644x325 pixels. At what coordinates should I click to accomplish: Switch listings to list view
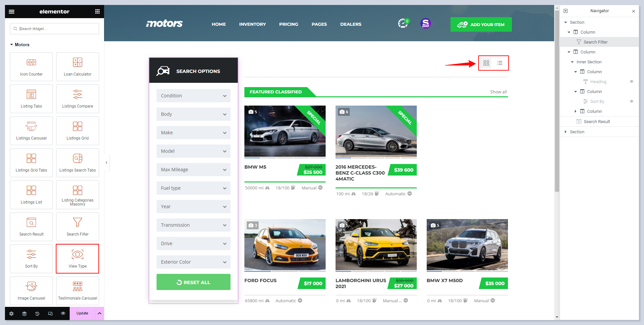tap(500, 63)
